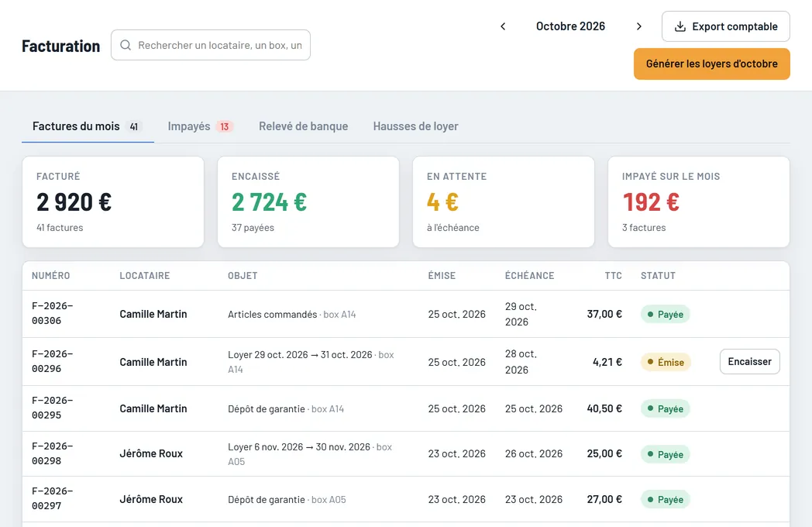Click the Payée status badge for F-2026-00306
The width and height of the screenshot is (812, 527).
[665, 314]
